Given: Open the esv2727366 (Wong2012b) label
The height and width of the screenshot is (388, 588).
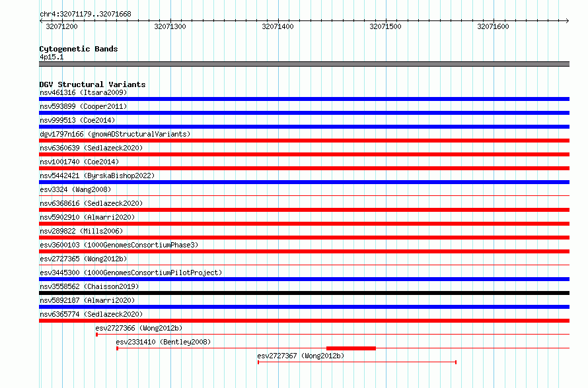Looking at the screenshot, I should click(139, 328).
